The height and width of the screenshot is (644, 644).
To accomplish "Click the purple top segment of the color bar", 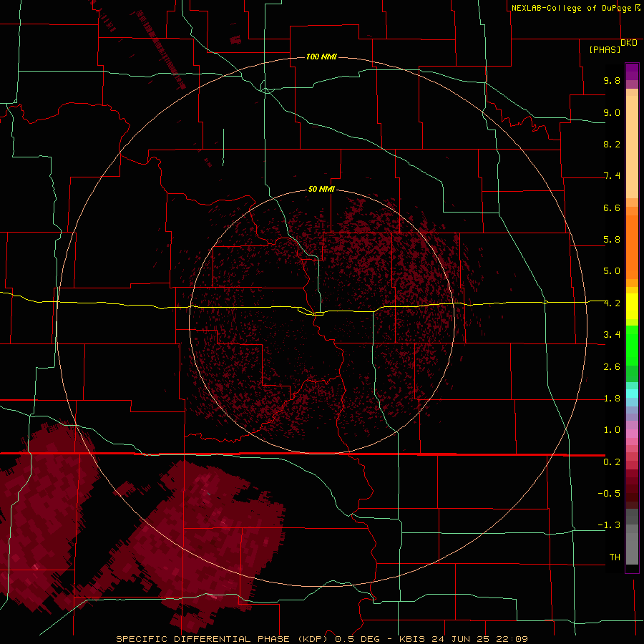I will (x=632, y=72).
